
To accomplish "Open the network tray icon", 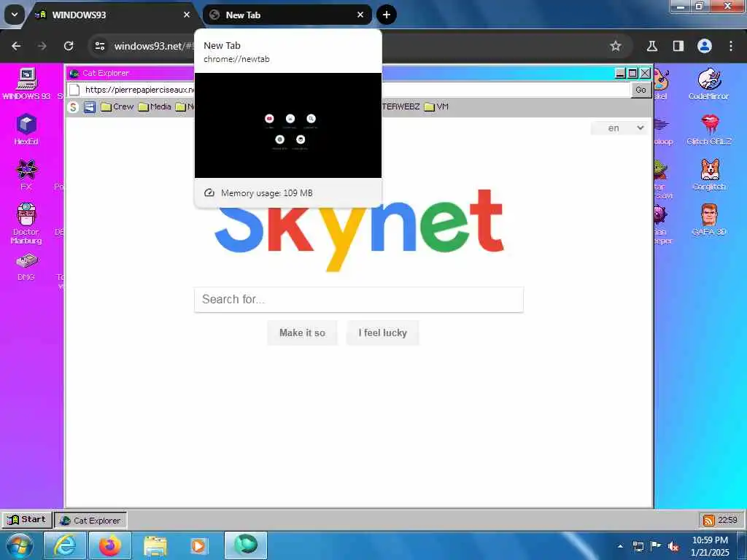I will pyautogui.click(x=638, y=546).
